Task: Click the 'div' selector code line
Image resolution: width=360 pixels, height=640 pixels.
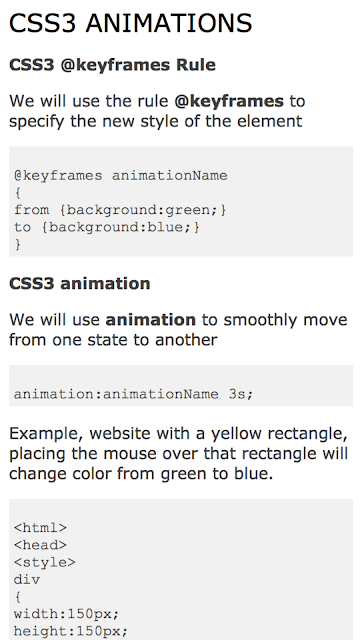Action: tap(27, 579)
